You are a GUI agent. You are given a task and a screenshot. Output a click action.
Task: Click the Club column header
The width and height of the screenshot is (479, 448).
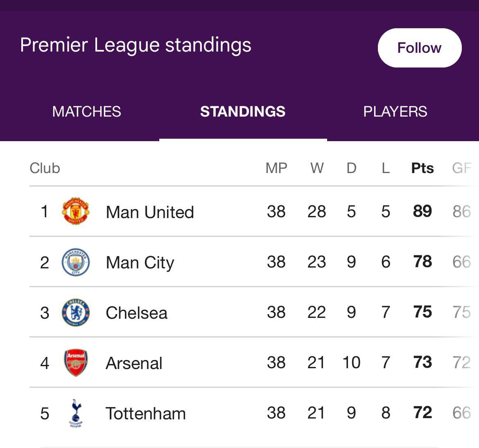click(x=45, y=168)
